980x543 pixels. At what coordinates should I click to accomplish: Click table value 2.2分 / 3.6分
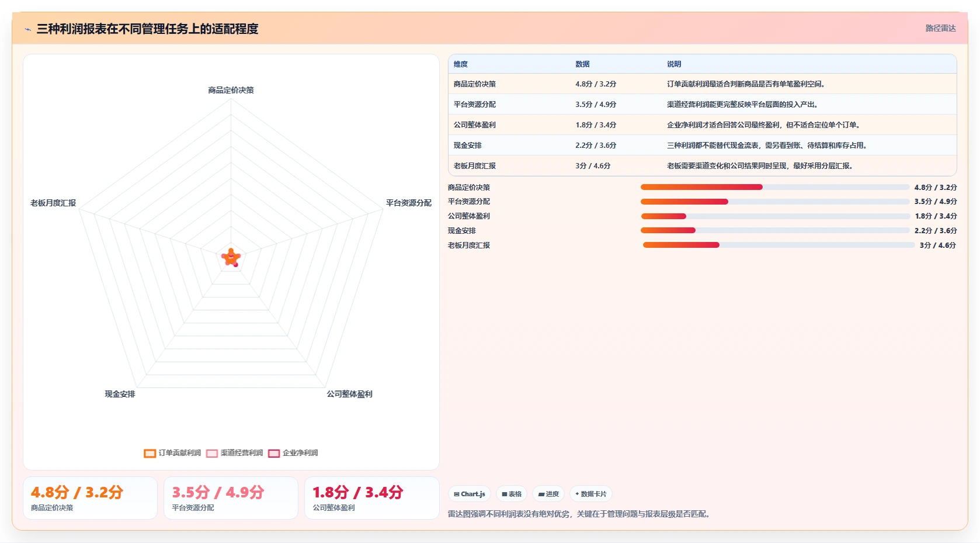596,146
